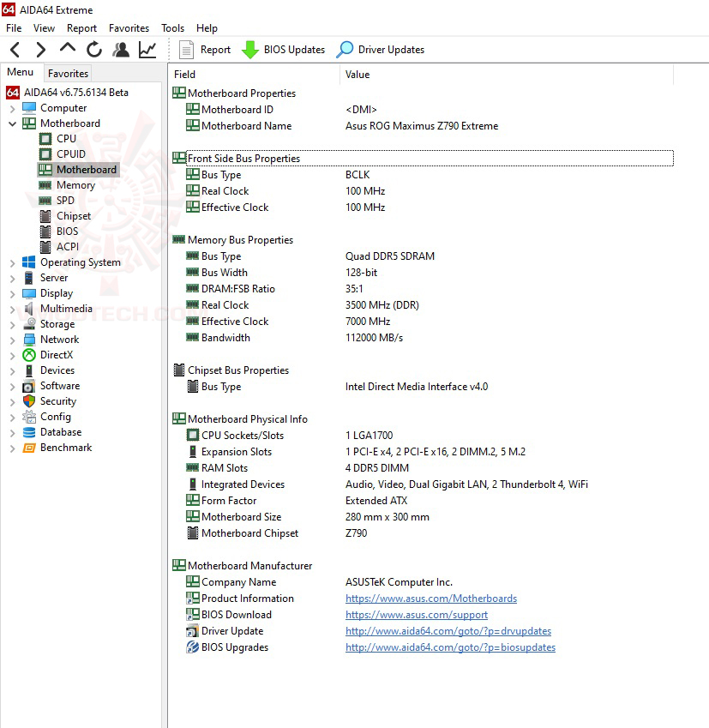Screen dimensions: 709x728
Task: Click the Network icon in the tree
Action: point(29,340)
